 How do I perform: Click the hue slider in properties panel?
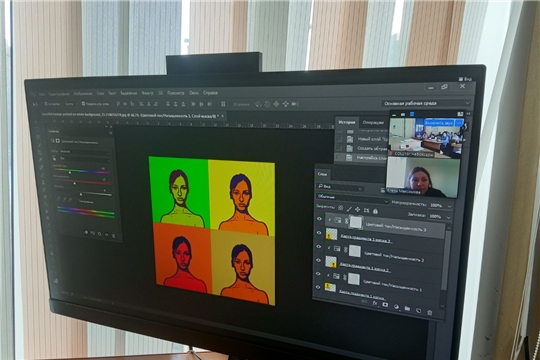[82, 172]
